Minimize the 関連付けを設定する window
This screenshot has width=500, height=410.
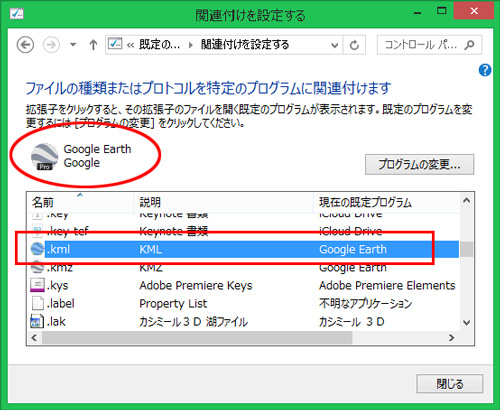[x=417, y=13]
